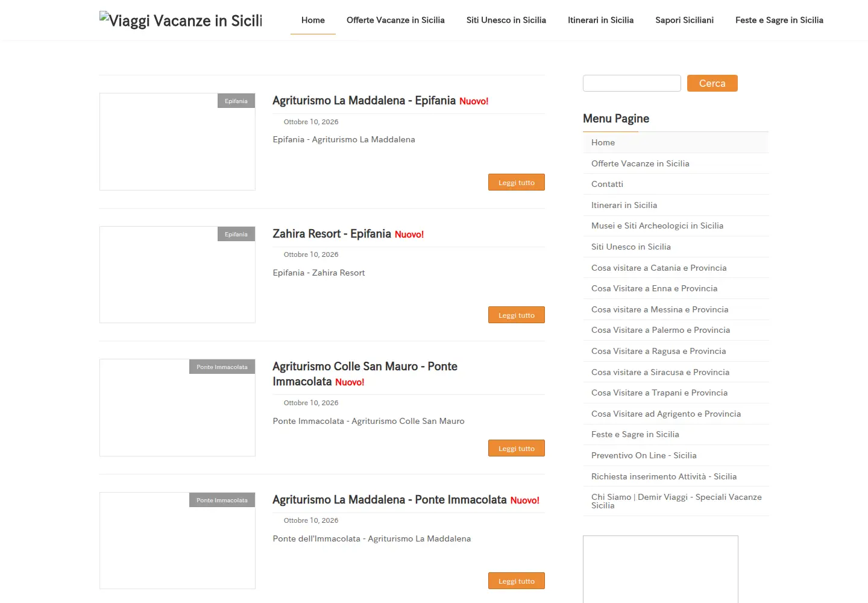Click the Epifania tag on the first thumbnail
Viewport: 868px width, 603px height.
(x=236, y=101)
